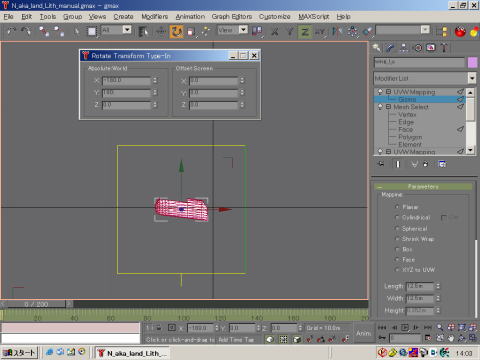Collapse the top UVW Mapping modifier

click(388, 91)
